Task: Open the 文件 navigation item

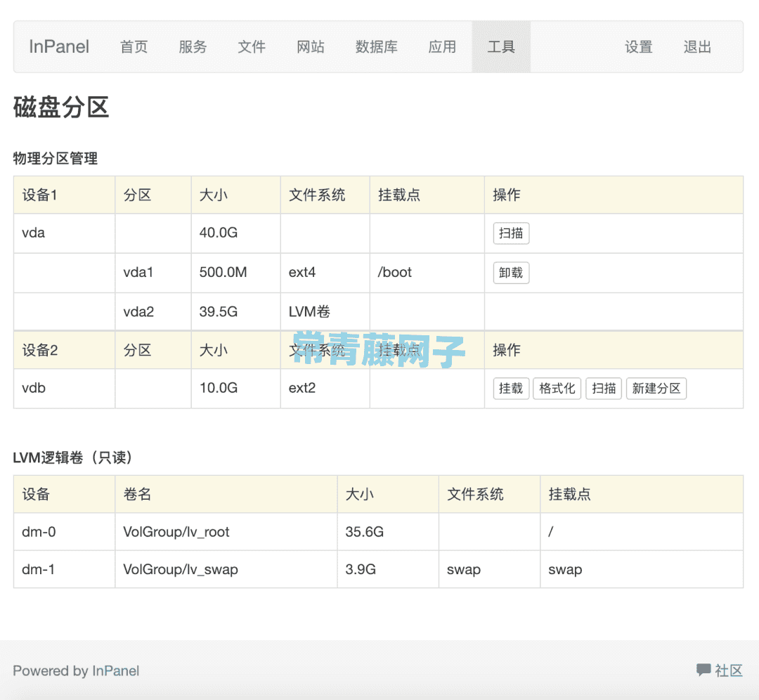Action: [252, 47]
